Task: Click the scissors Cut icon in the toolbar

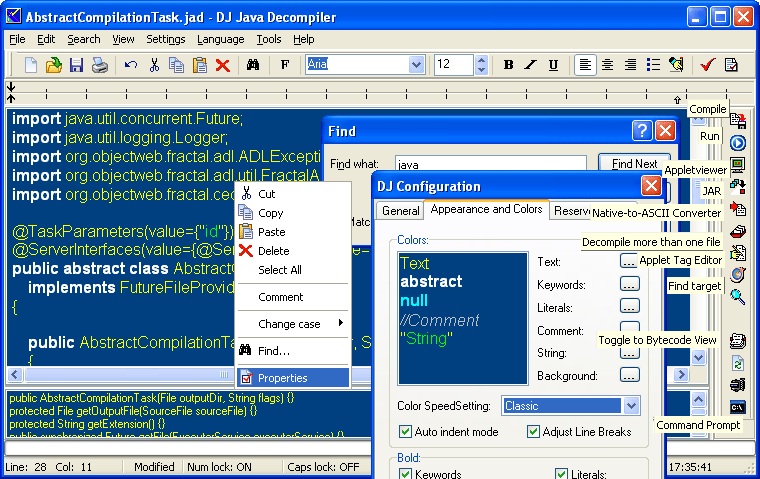Action: [154, 64]
